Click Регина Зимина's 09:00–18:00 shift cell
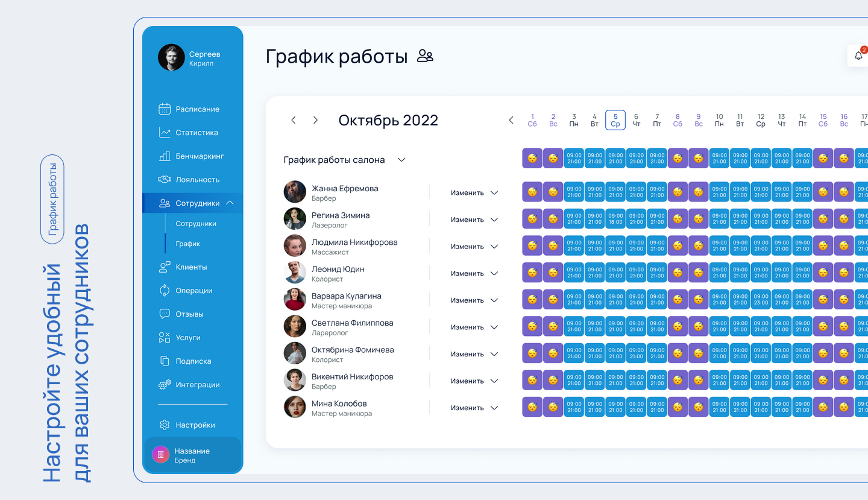 click(615, 219)
